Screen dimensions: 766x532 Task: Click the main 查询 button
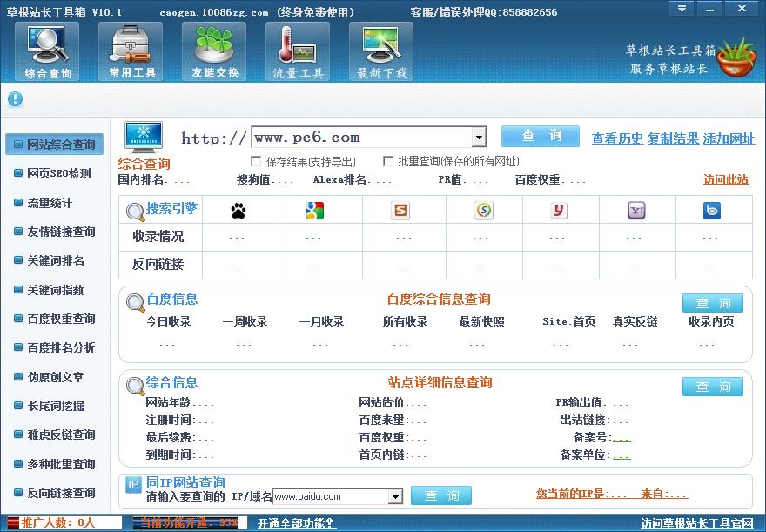[540, 137]
